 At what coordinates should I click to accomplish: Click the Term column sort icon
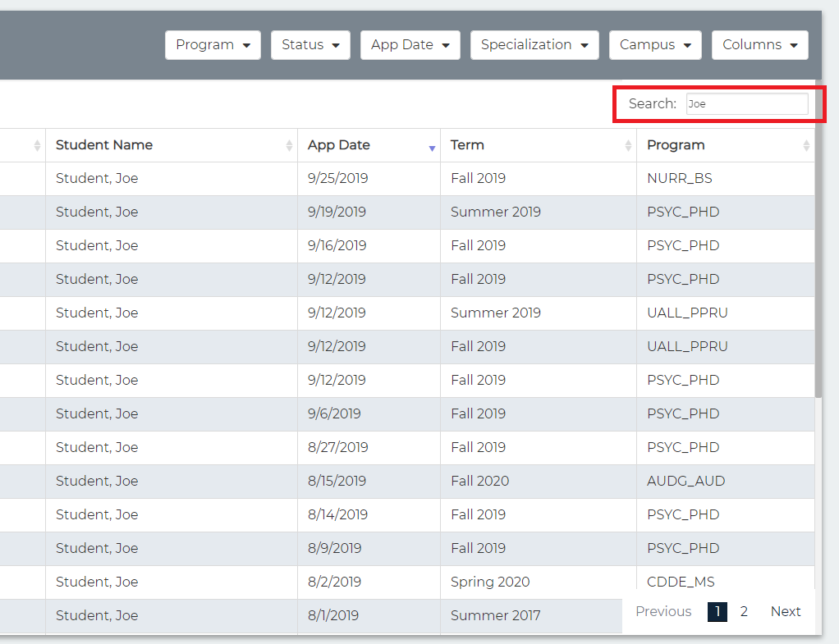628,145
